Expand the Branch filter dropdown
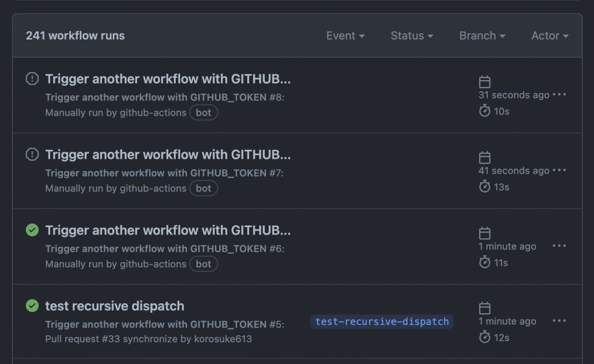Screen dimensions: 594x364 click(482, 36)
